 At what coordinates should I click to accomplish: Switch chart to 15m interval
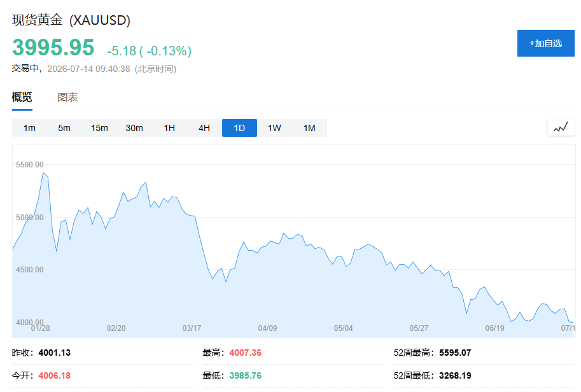pos(99,128)
